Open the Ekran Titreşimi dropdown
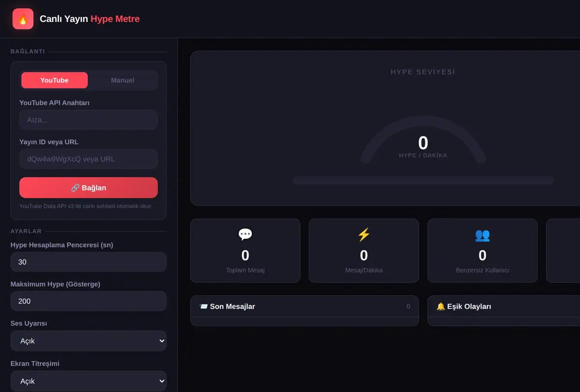580x392 pixels. tap(88, 381)
